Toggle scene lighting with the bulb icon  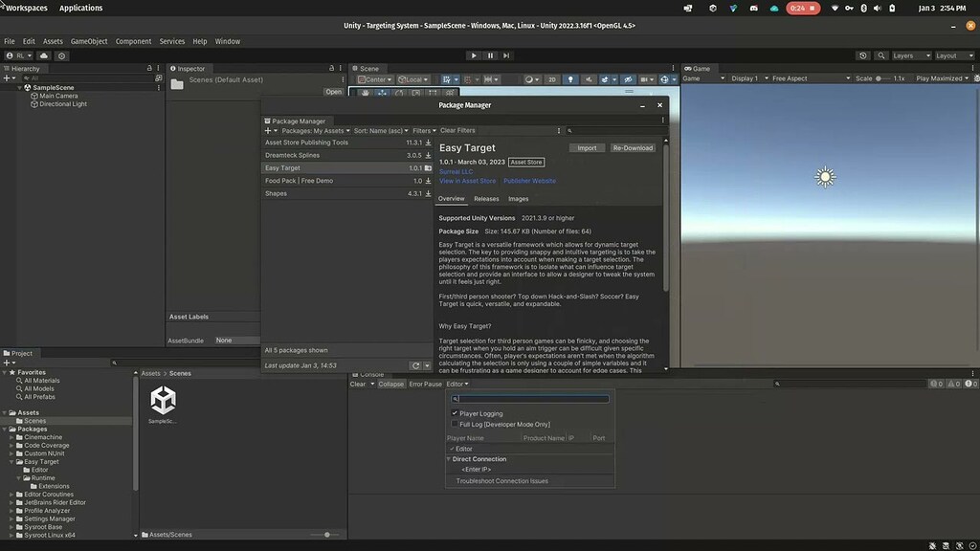coord(569,78)
